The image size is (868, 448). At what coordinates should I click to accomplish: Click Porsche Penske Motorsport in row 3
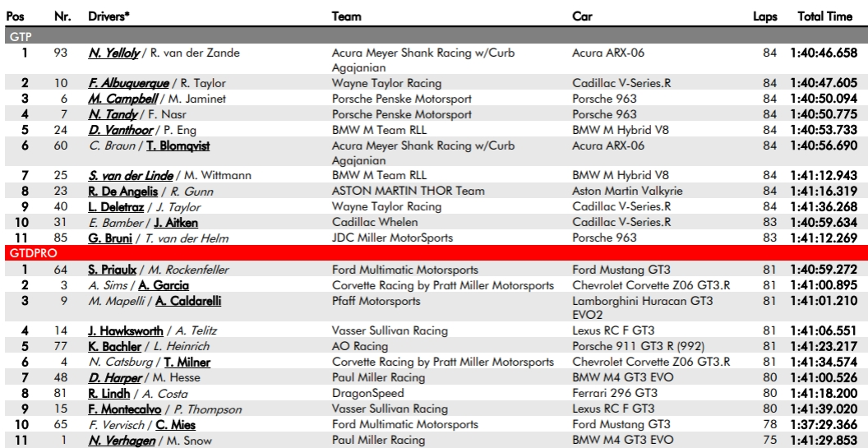pyautogui.click(x=402, y=99)
